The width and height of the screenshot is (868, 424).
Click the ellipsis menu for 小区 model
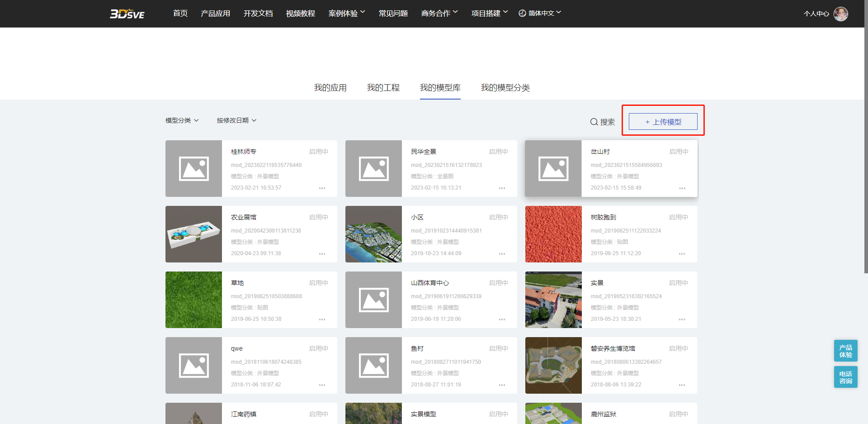point(502,254)
